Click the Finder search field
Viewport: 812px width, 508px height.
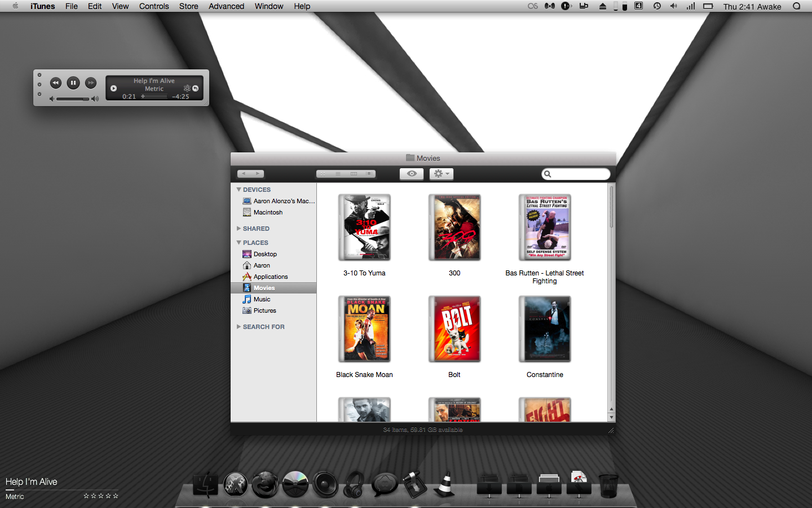point(576,174)
